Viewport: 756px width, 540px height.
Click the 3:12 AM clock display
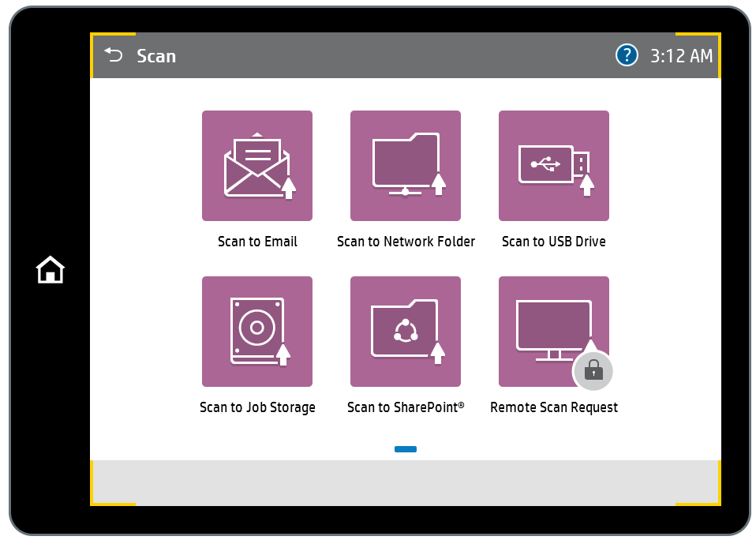(x=681, y=56)
